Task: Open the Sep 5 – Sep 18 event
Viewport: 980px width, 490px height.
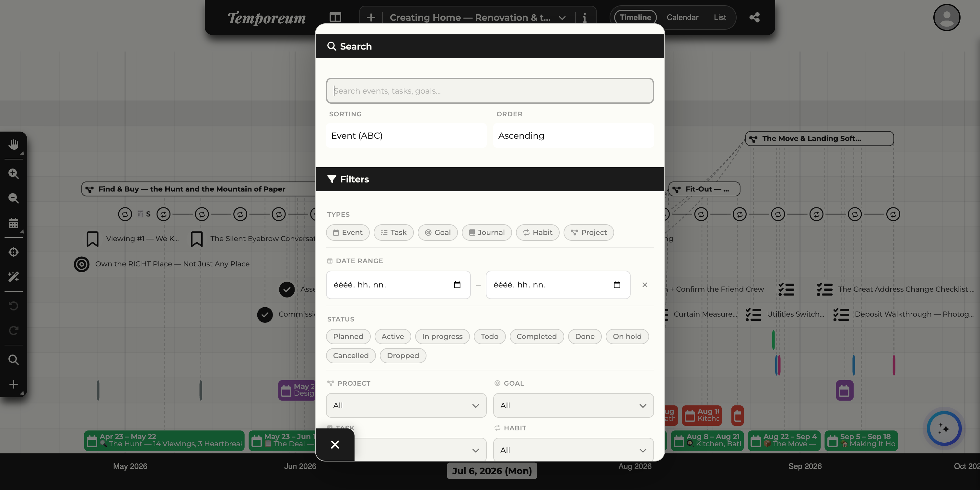Action: pyautogui.click(x=861, y=440)
